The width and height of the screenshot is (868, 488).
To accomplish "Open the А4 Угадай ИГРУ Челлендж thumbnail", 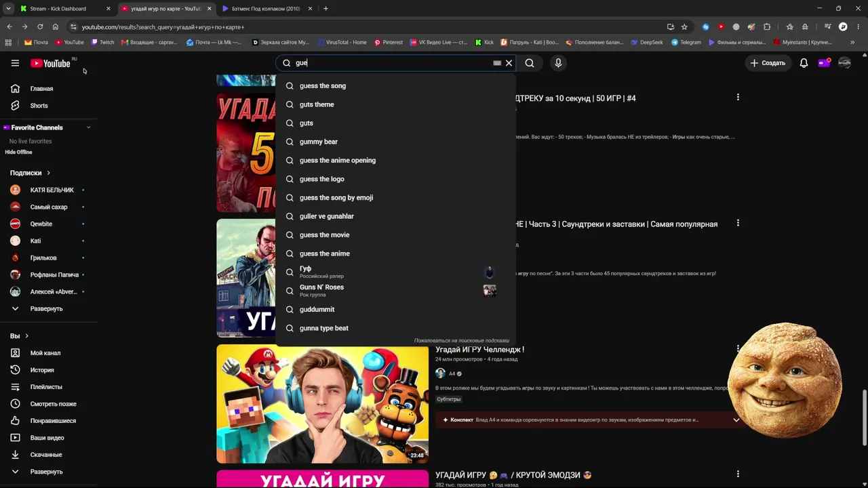I will tap(323, 404).
